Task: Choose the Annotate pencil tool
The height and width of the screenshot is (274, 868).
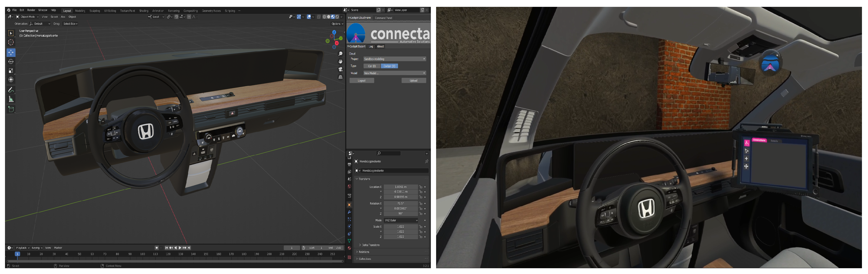Action: pos(11,90)
